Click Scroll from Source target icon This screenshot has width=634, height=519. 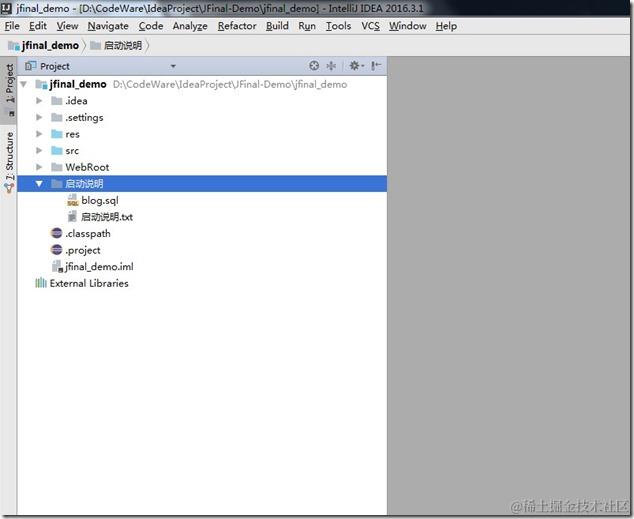coord(314,65)
